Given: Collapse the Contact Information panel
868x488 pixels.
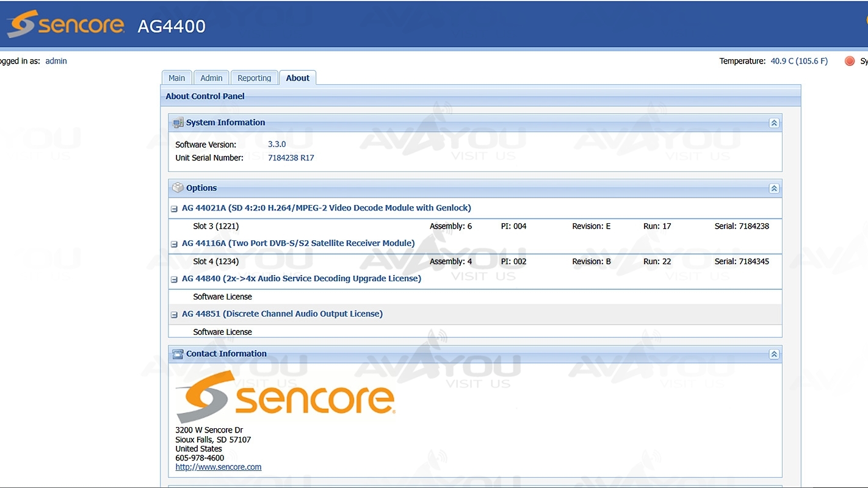Looking at the screenshot, I should [x=773, y=354].
